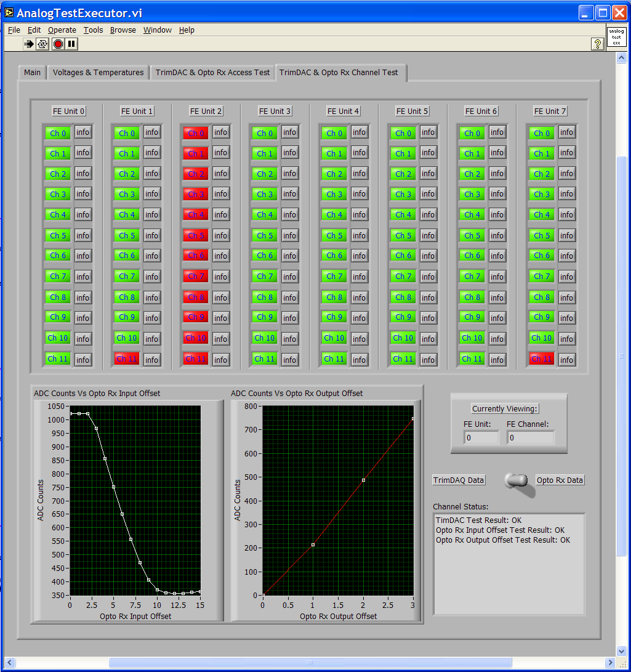The height and width of the screenshot is (672, 631).
Task: Click the red Ch 11 indicator in FE Unit 1
Action: [127, 359]
